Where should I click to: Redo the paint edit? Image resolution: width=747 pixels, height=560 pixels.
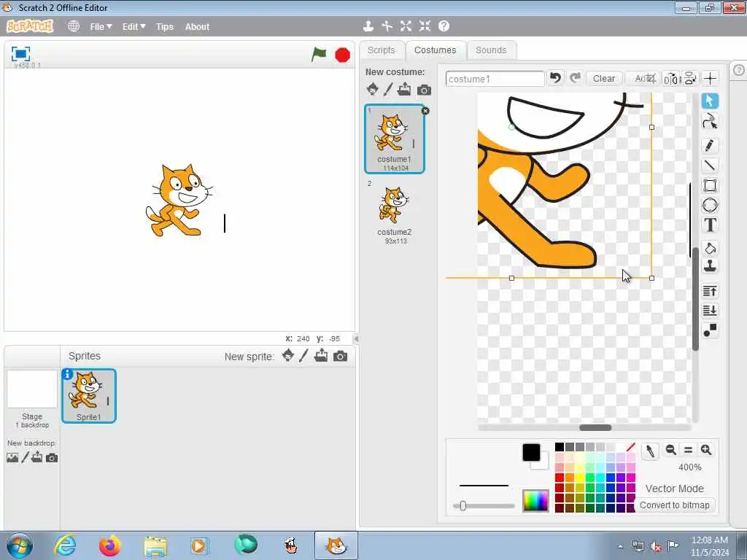[x=575, y=78]
